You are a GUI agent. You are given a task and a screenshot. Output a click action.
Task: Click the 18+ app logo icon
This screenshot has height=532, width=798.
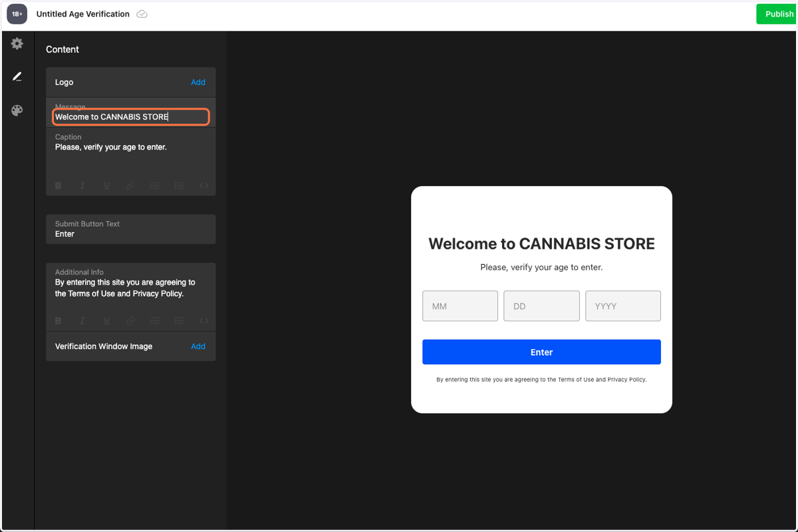pos(17,14)
